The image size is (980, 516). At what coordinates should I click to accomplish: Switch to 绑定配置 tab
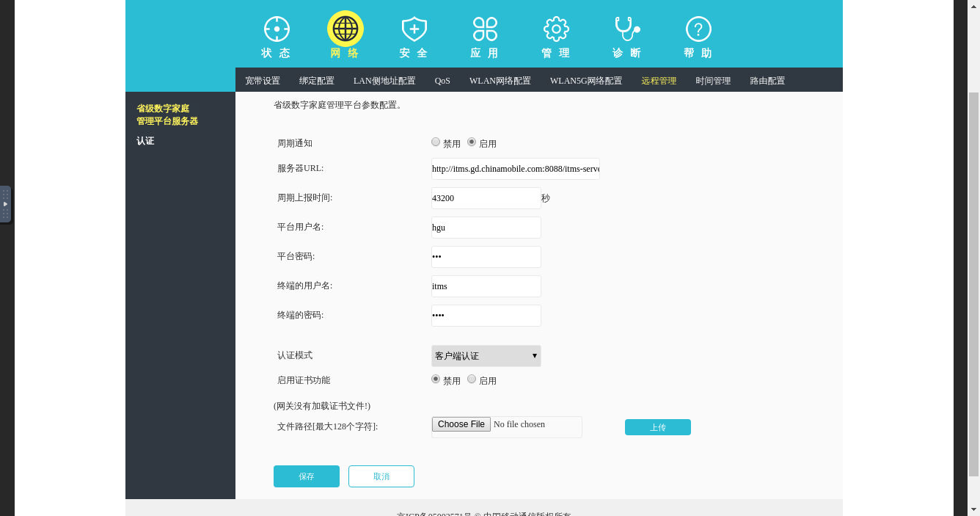317,81
